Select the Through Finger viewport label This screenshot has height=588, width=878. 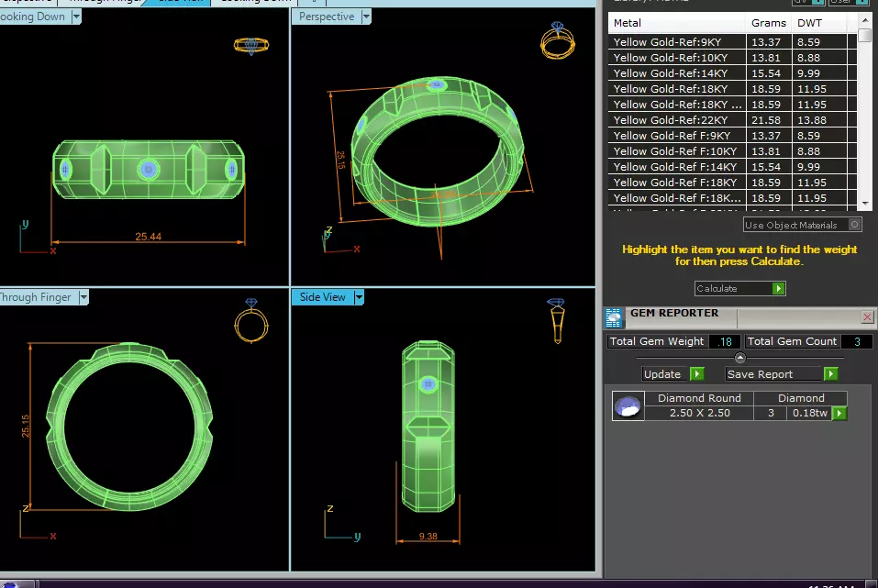tap(36, 297)
